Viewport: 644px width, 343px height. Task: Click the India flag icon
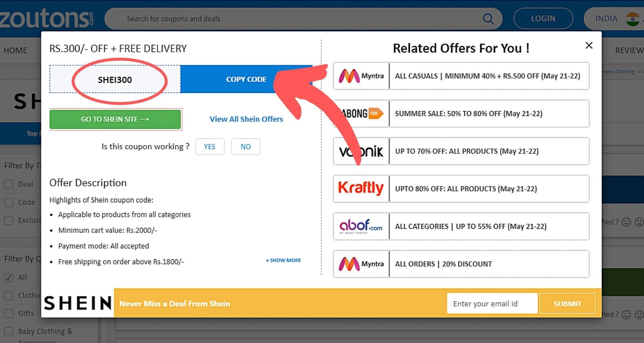pos(632,19)
